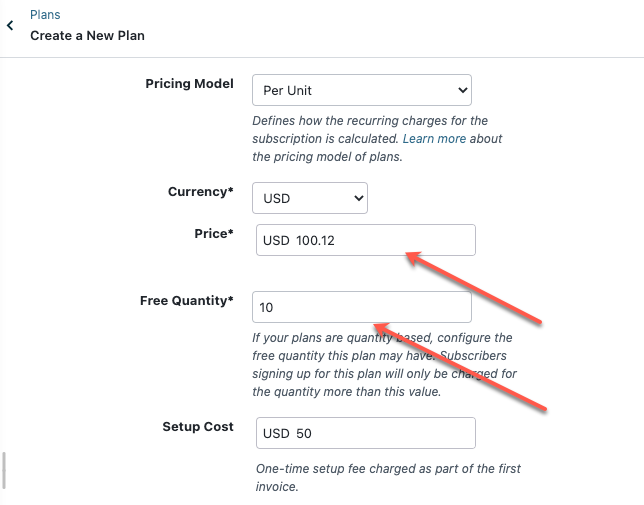Expand the Currency USD dropdown
The height and width of the screenshot is (505, 644).
309,198
